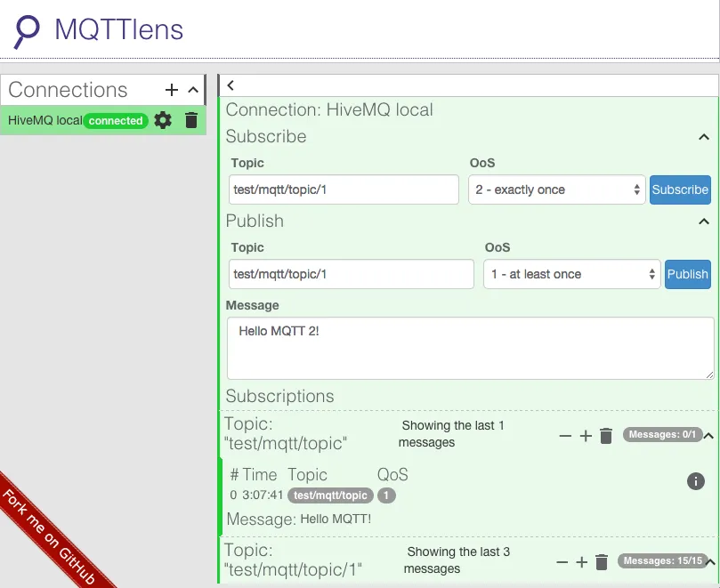
Task: Click 'Showing the last 3 messages' text
Action: click(457, 560)
